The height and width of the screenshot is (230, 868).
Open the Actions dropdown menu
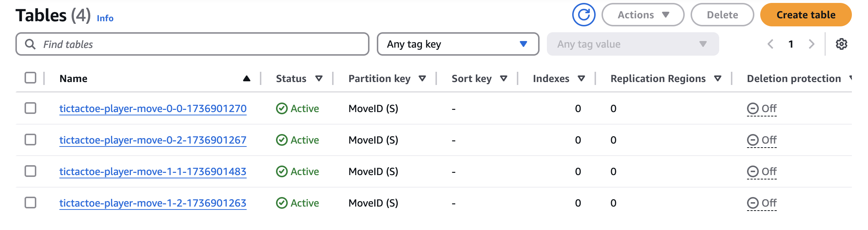643,15
